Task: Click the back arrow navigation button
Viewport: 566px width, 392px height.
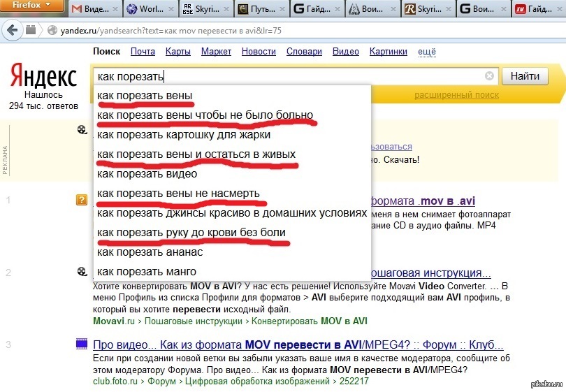Action: tap(12, 30)
